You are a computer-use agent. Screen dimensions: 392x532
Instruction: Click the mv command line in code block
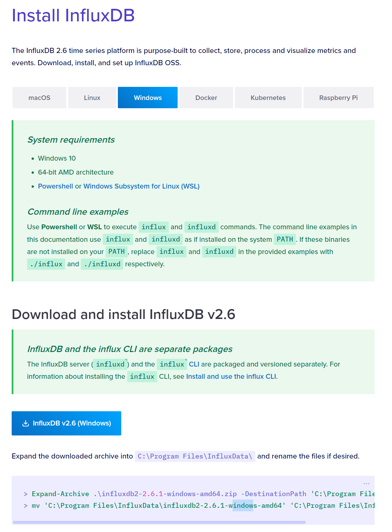point(199,506)
